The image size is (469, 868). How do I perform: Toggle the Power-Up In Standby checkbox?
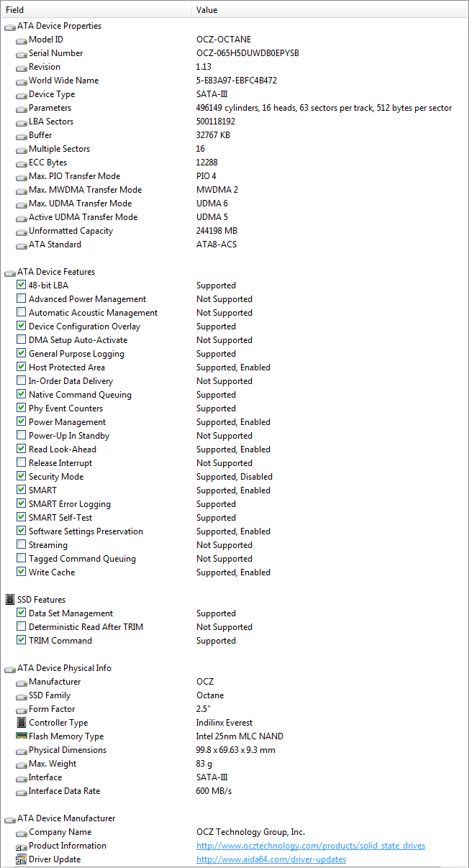coord(21,436)
